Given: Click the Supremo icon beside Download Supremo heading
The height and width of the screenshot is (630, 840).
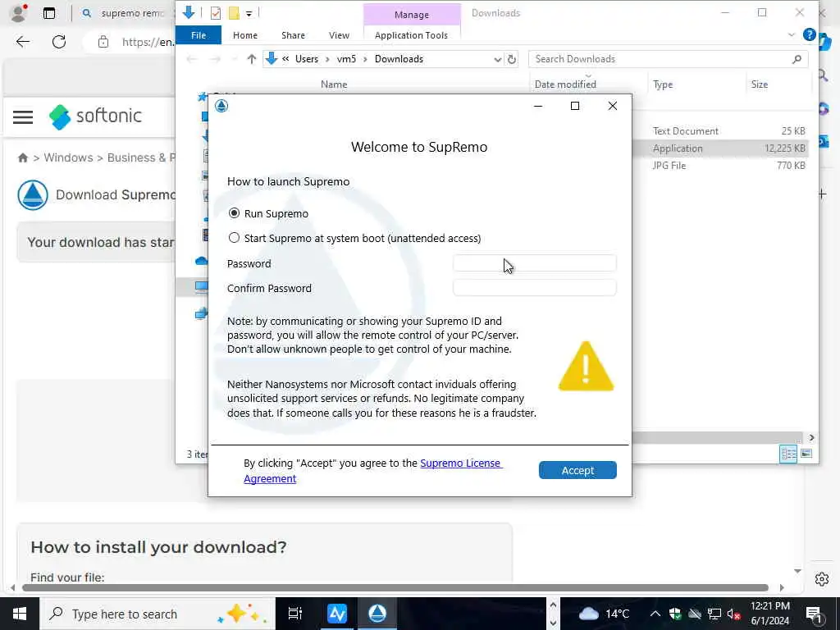Looking at the screenshot, I should click(x=33, y=195).
